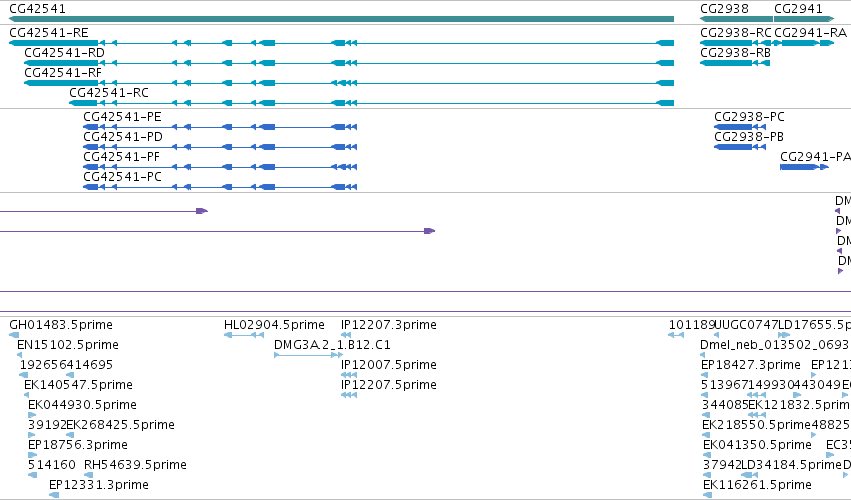The image size is (851, 500).
Task: Click the CG2938 gene label
Action: 724,9
